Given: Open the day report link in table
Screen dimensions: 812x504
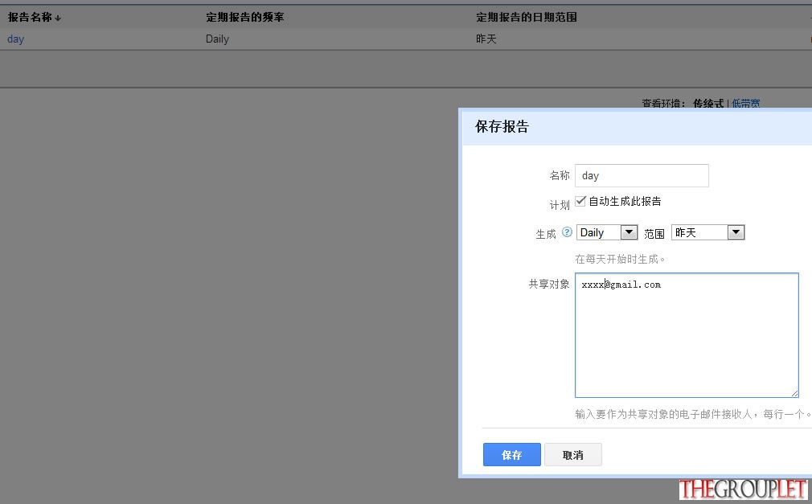Looking at the screenshot, I should (15, 39).
